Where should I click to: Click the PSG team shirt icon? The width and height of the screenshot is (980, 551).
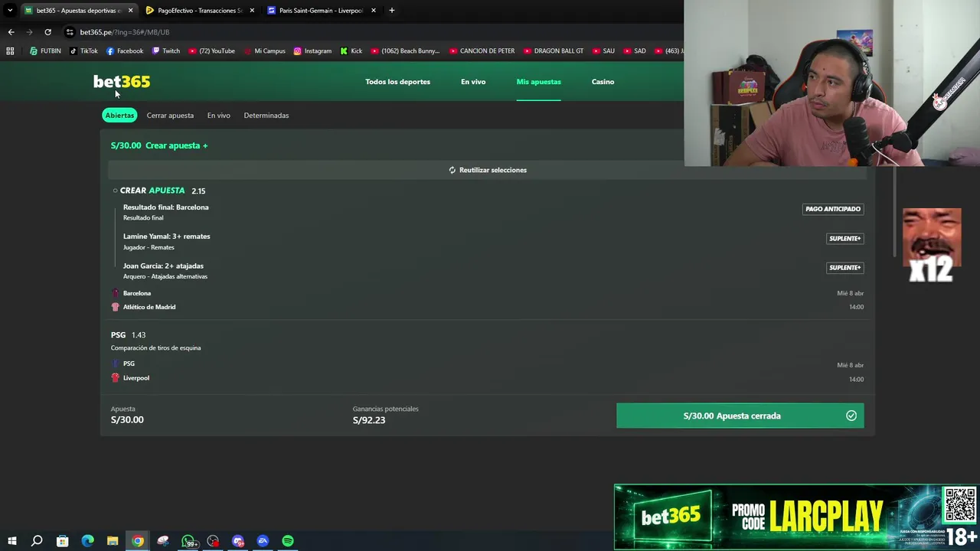pyautogui.click(x=116, y=364)
